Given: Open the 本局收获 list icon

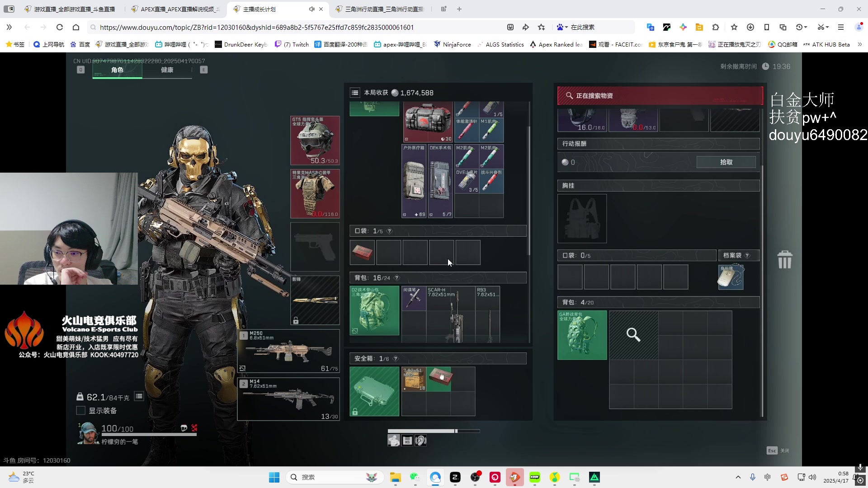Looking at the screenshot, I should (355, 93).
